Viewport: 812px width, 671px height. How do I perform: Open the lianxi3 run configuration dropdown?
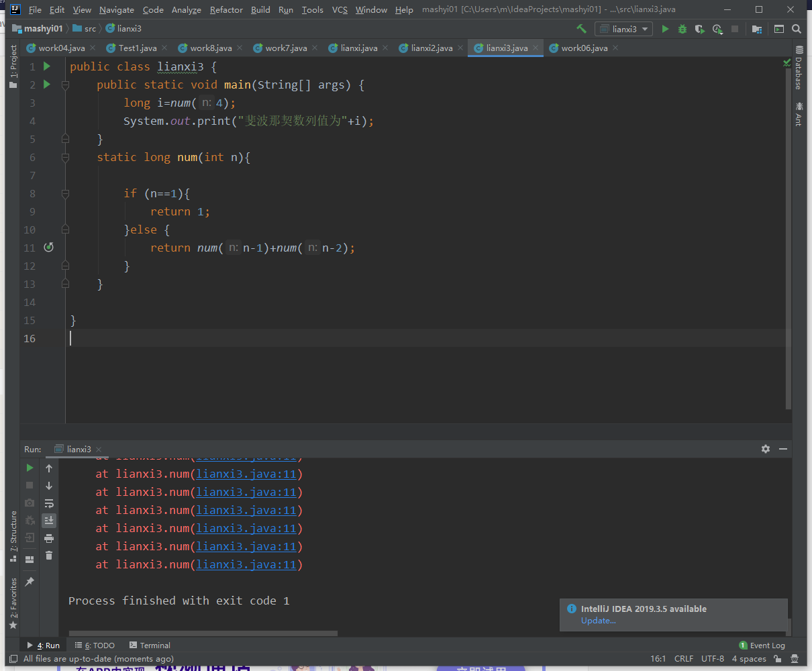(623, 29)
